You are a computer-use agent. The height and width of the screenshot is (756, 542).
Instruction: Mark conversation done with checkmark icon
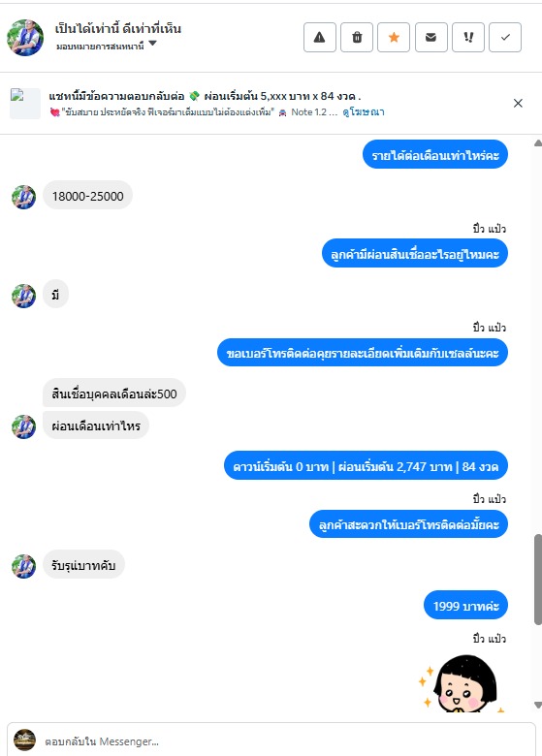coord(505,37)
